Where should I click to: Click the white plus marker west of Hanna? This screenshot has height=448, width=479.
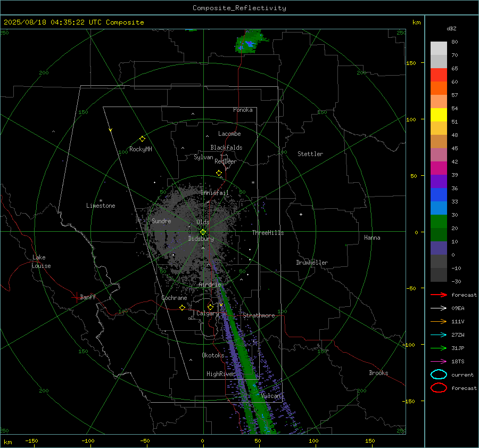(x=301, y=214)
